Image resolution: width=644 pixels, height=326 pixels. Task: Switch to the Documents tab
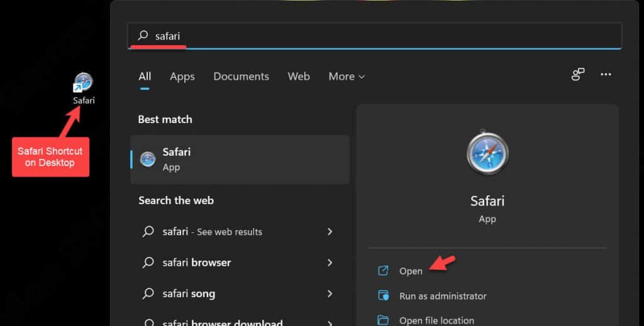coord(241,77)
